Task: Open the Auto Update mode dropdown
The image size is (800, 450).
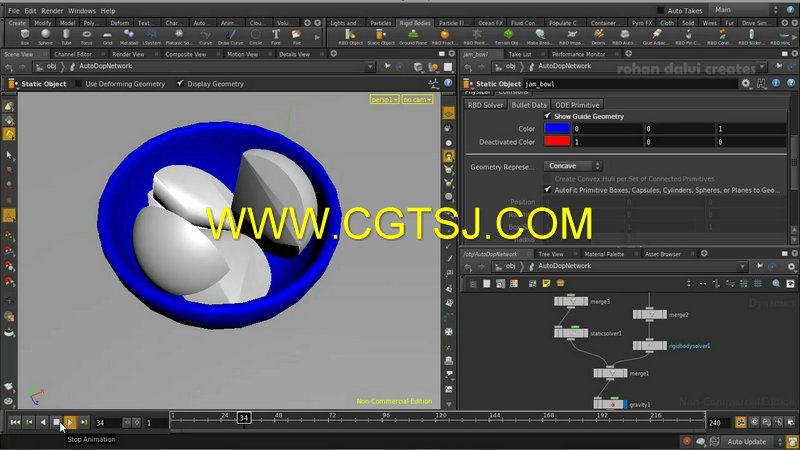Action: 753,442
